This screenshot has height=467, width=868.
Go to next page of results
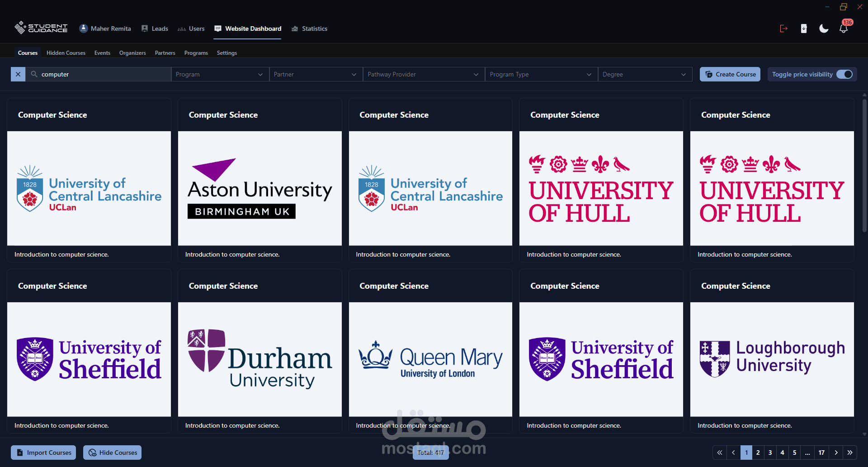tap(836, 453)
